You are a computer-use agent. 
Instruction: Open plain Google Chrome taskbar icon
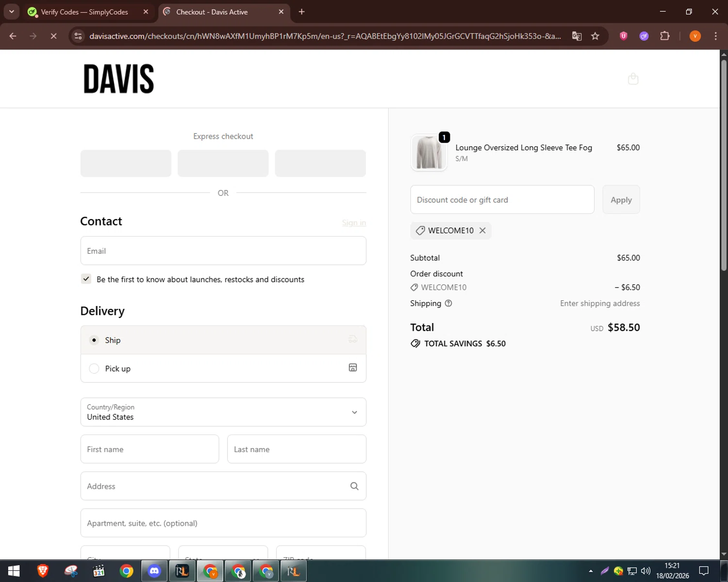[127, 571]
